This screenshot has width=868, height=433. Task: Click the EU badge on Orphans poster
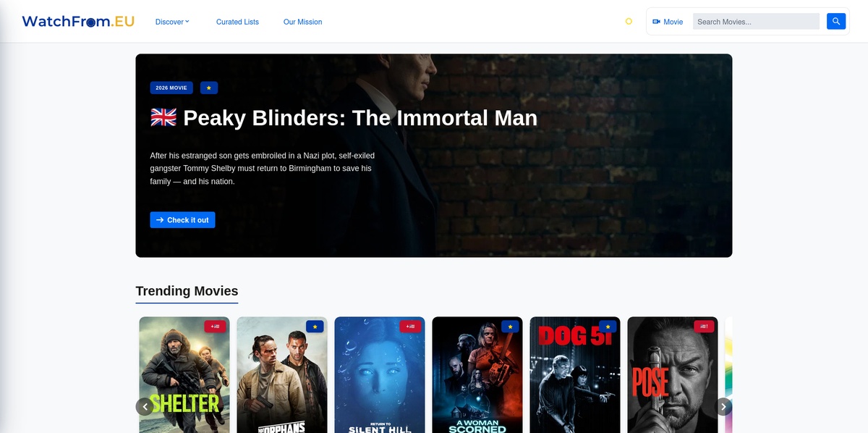[x=315, y=327]
